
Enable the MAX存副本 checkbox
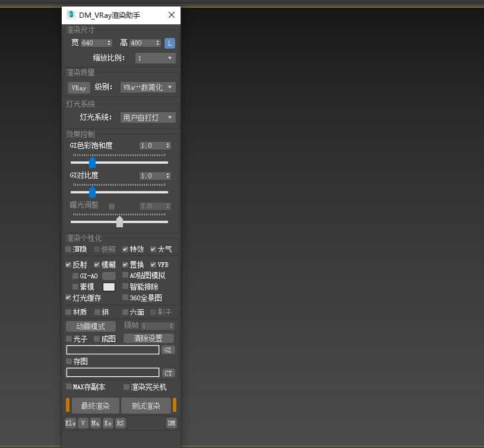[x=68, y=386]
